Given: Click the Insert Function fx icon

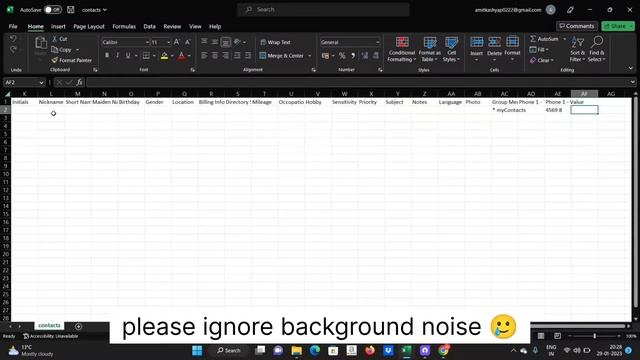Looking at the screenshot, I should 79,82.
